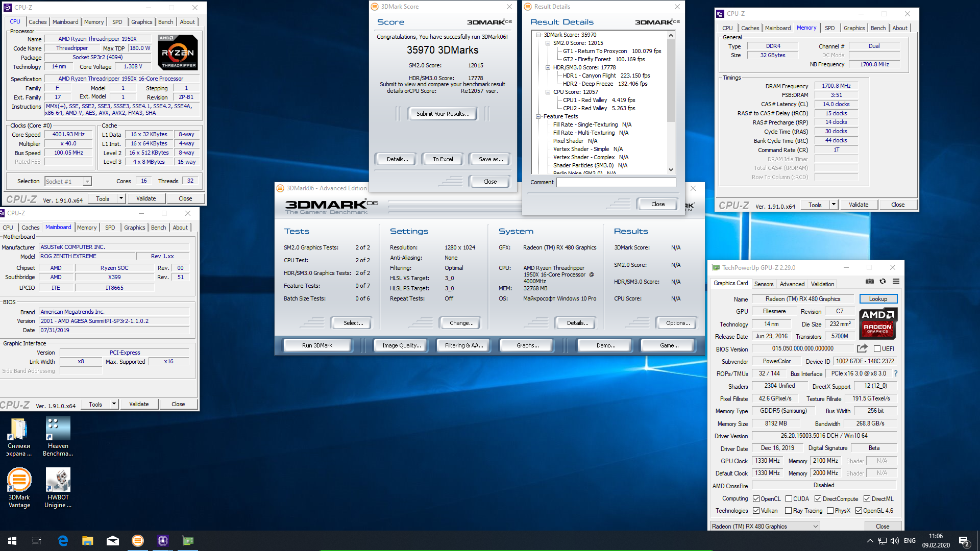The height and width of the screenshot is (551, 980).
Task: Click the Submit Your Results button
Action: tap(443, 114)
